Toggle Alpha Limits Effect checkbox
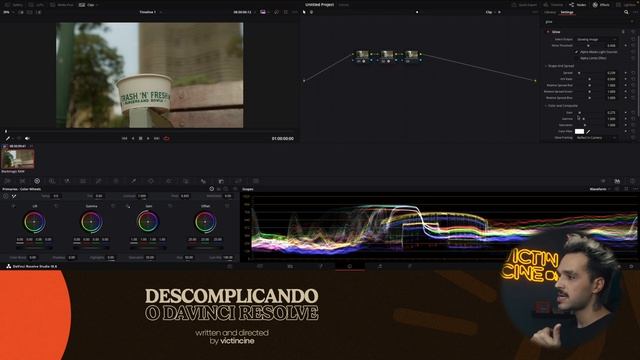The height and width of the screenshot is (360, 640). [x=577, y=58]
